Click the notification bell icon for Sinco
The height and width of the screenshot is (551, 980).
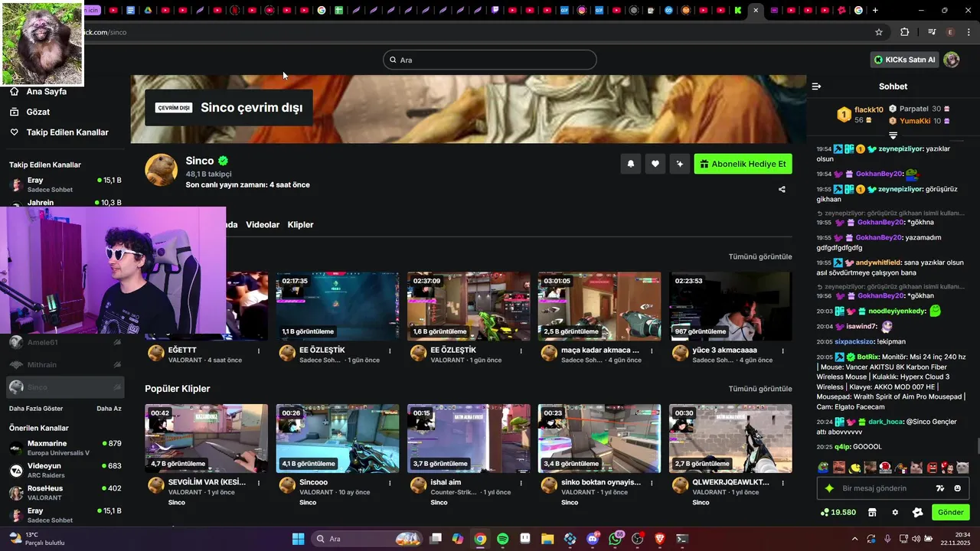(631, 163)
